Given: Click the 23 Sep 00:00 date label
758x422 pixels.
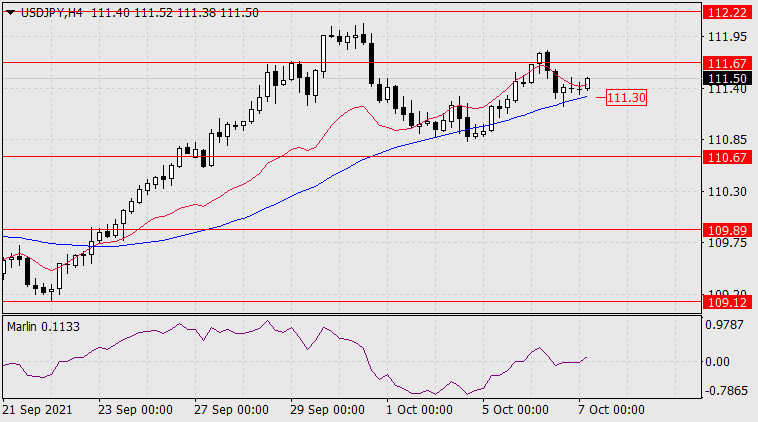Looking at the screenshot, I should [135, 410].
